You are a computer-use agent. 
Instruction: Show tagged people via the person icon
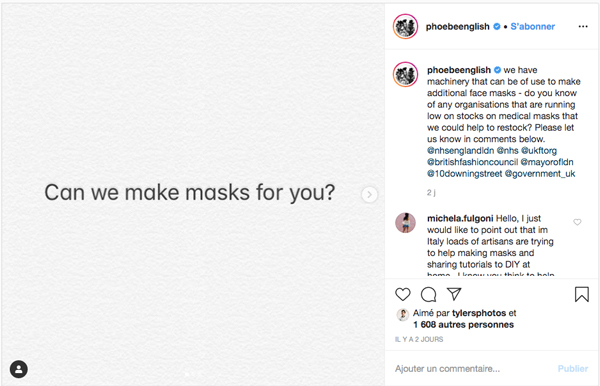pyautogui.click(x=19, y=369)
